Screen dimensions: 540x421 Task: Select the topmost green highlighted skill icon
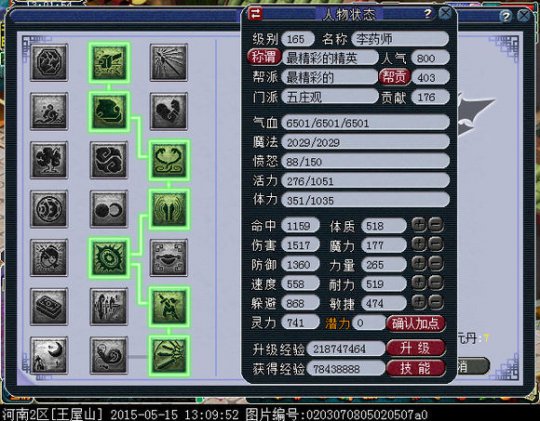[109, 62]
